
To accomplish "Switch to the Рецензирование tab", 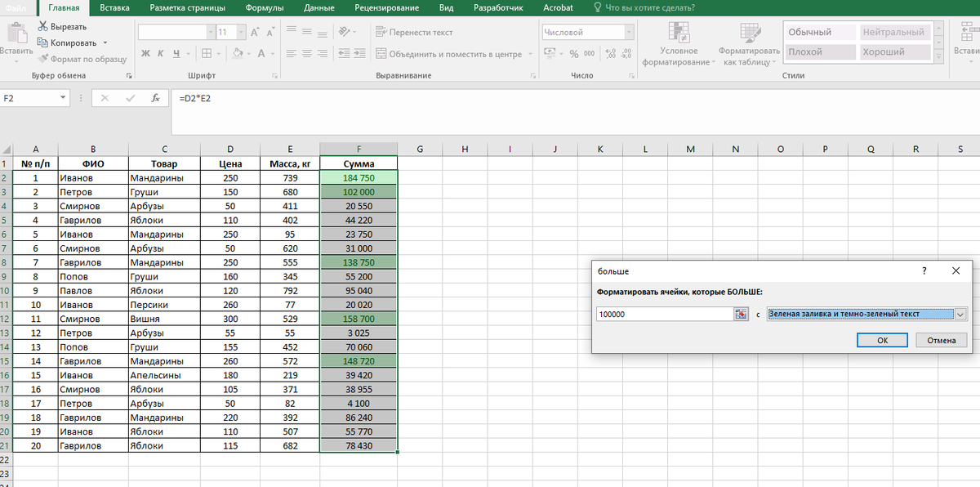I will pyautogui.click(x=387, y=7).
